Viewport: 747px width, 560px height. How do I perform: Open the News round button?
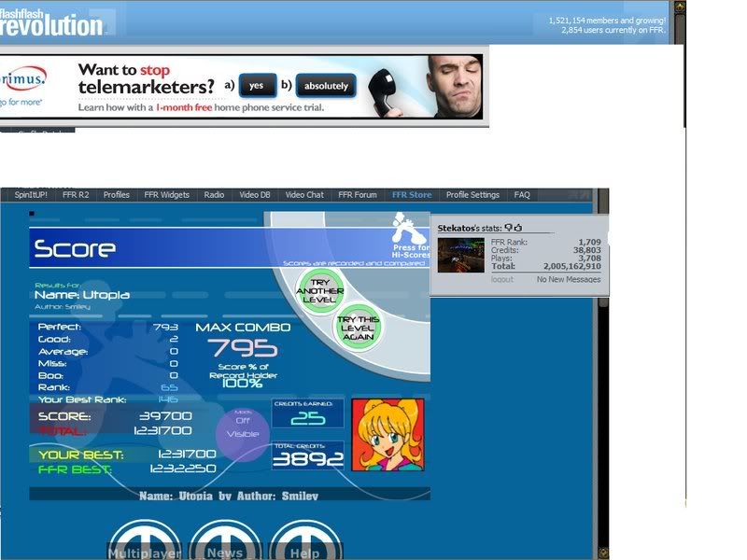pyautogui.click(x=225, y=541)
